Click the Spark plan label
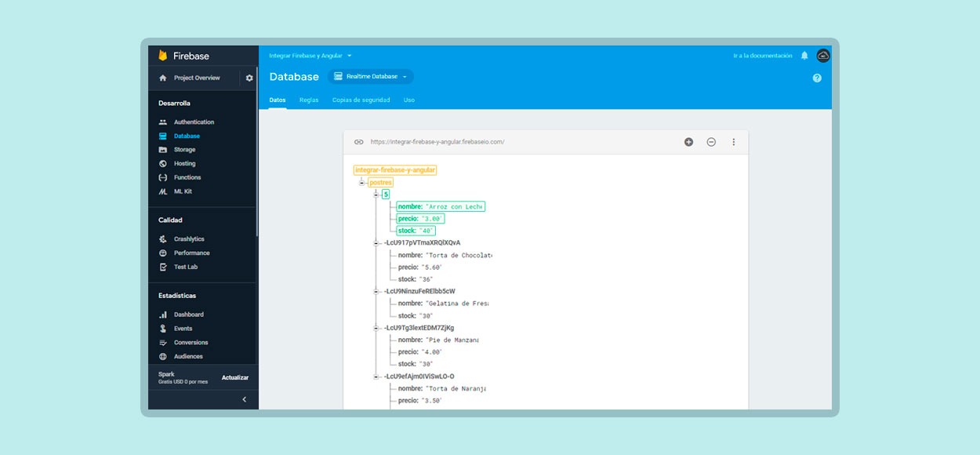 (166, 374)
